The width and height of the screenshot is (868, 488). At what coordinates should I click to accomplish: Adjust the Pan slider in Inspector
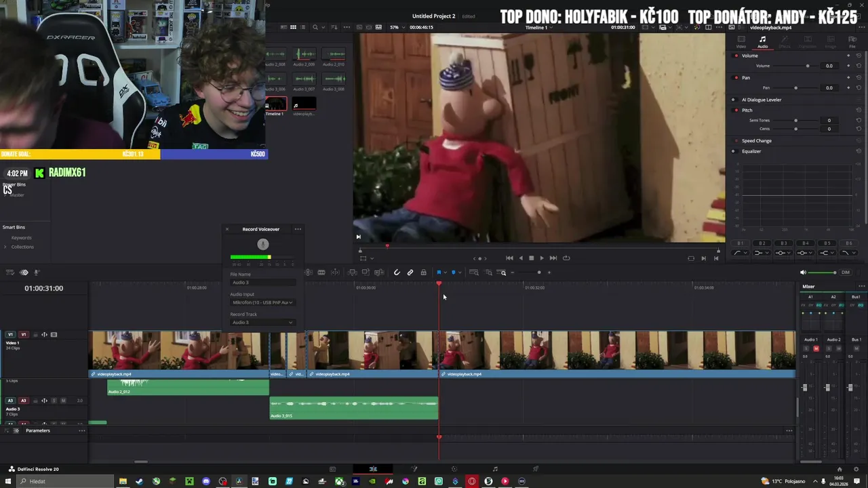pyautogui.click(x=795, y=88)
